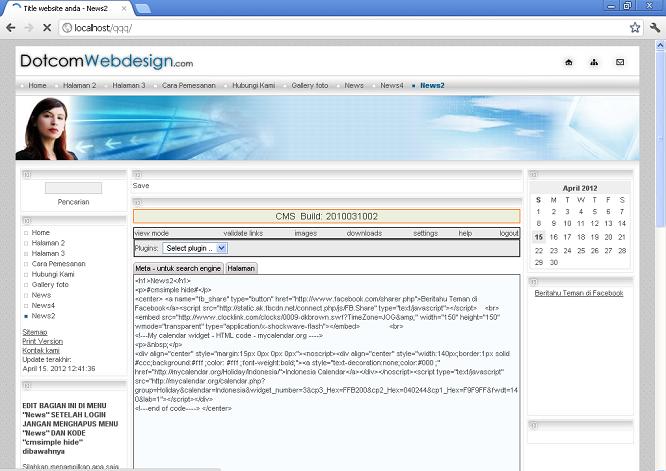
Task: Click validate links in CMS menu
Action: (x=243, y=233)
